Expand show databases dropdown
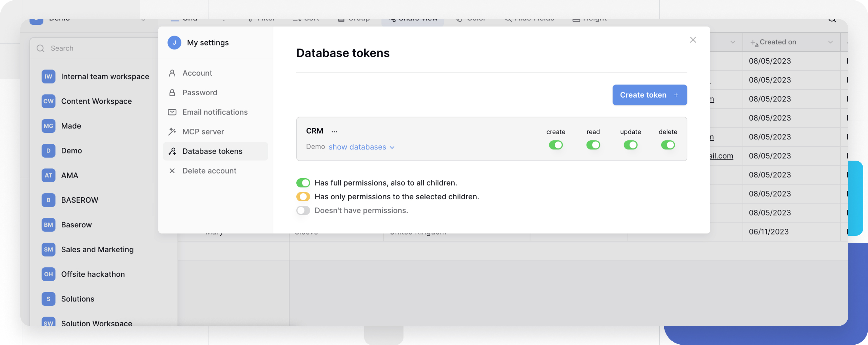 [361, 147]
